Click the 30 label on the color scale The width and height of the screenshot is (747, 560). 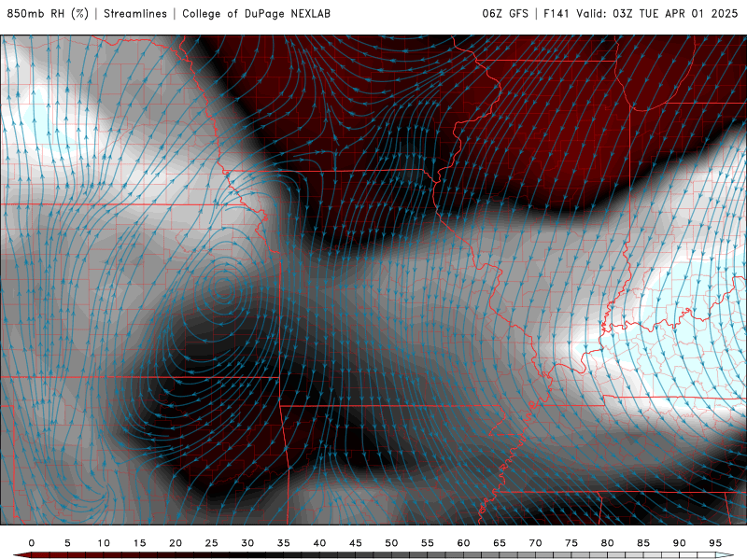(247, 543)
